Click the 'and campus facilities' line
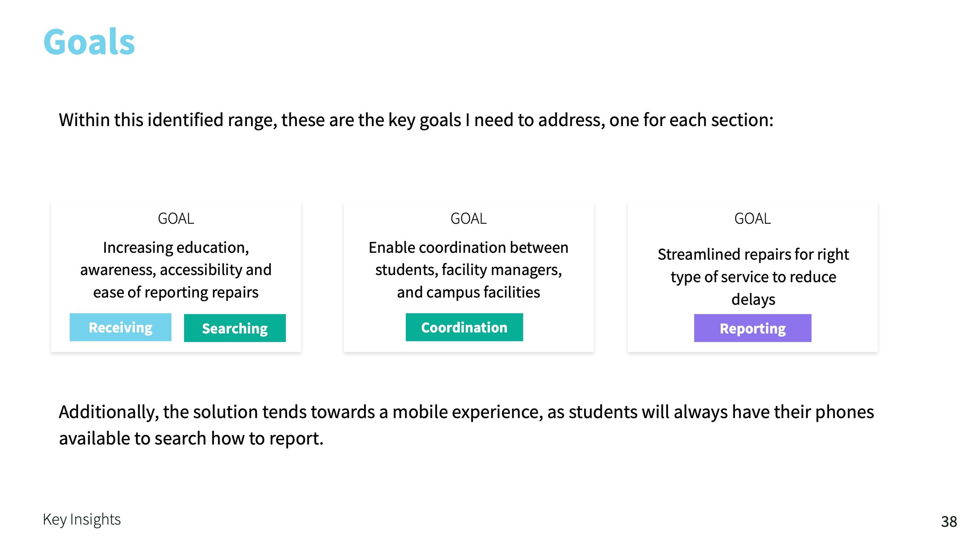 [468, 293]
